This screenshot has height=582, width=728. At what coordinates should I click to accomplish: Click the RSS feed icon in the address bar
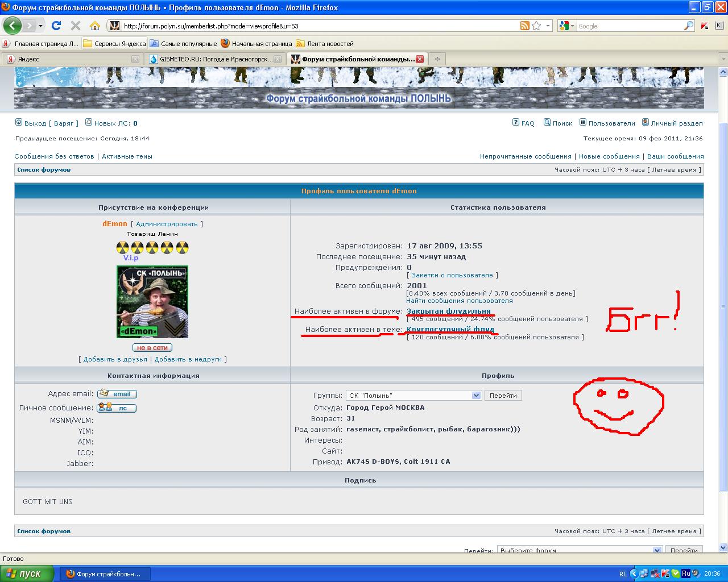coord(525,26)
